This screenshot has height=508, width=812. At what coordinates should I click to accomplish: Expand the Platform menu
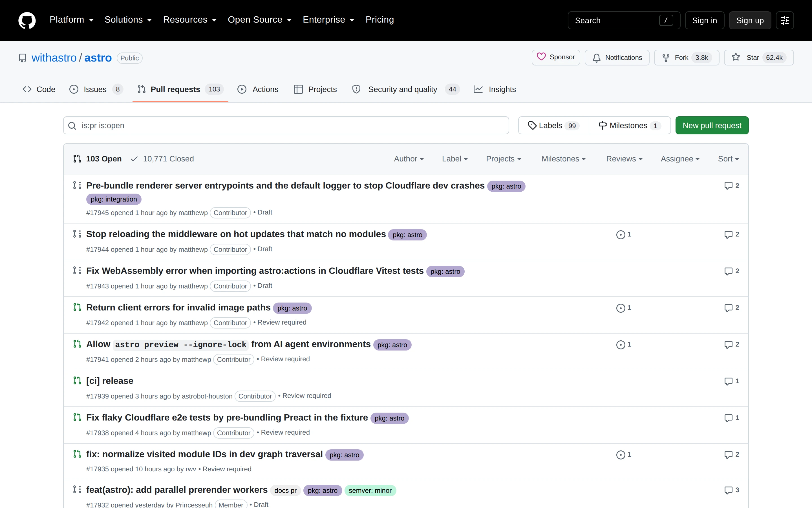pos(71,20)
